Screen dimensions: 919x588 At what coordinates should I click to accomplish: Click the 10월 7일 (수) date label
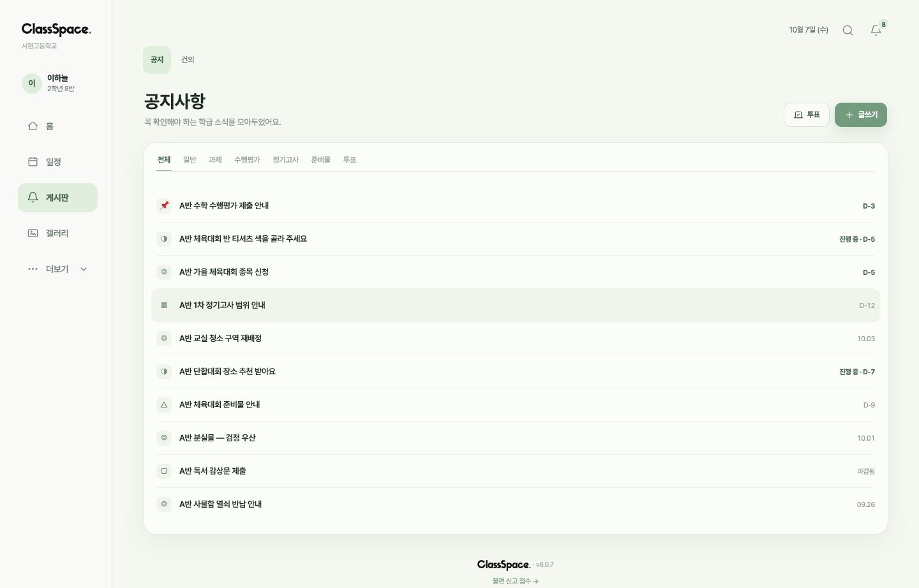click(809, 30)
